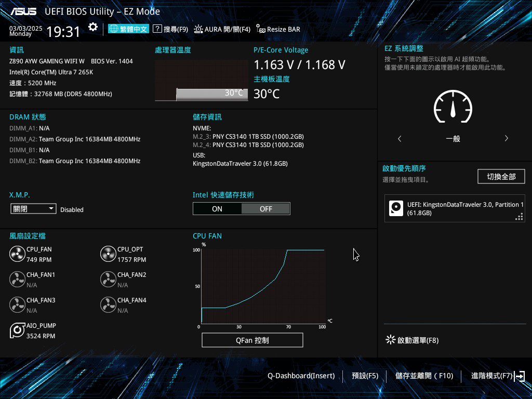Click the M.2_3 PNY CS3140 SSD entry
This screenshot has width=532, height=399.
(248, 137)
